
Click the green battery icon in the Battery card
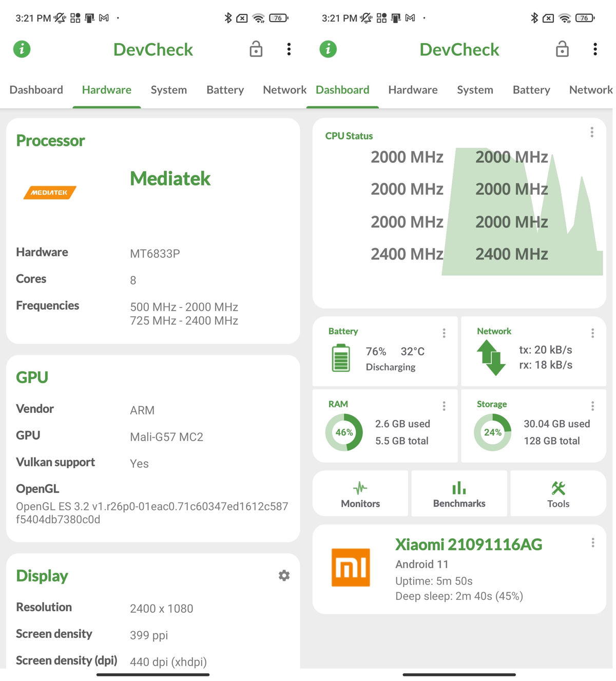click(340, 358)
